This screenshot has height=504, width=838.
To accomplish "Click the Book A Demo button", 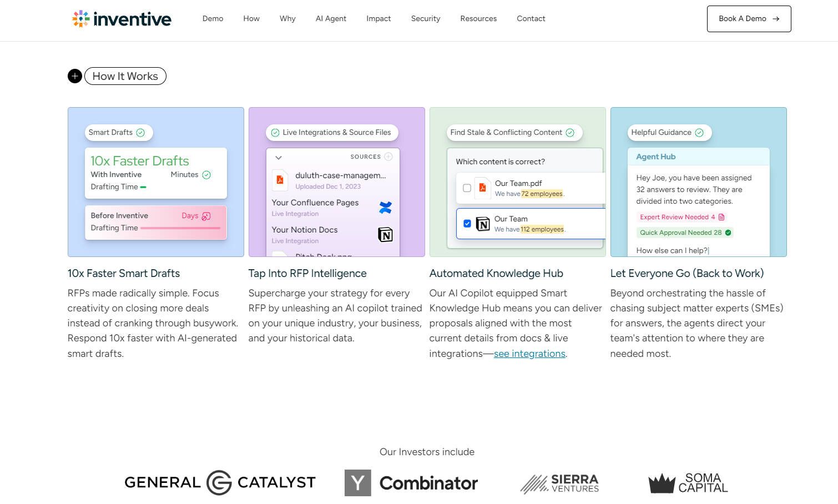I will coord(749,18).
